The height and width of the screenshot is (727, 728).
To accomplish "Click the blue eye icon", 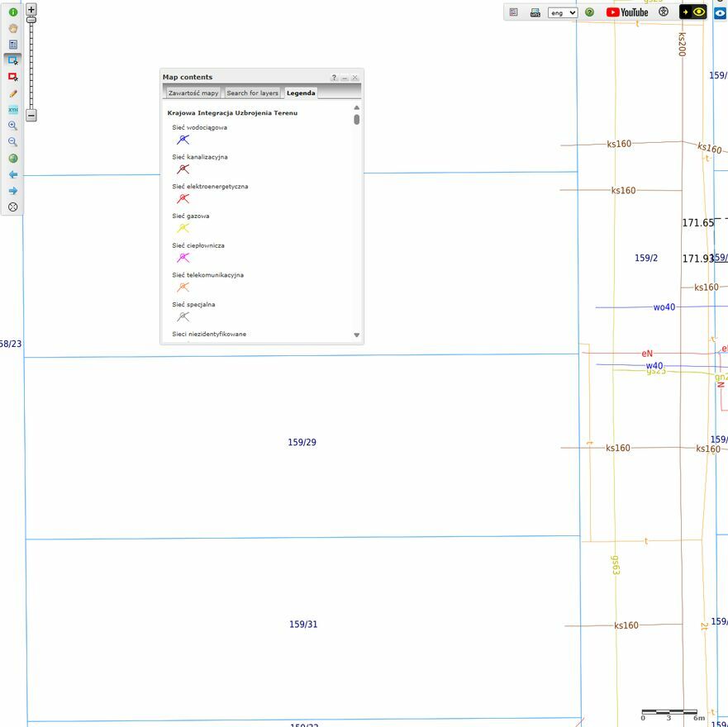I will [721, 12].
